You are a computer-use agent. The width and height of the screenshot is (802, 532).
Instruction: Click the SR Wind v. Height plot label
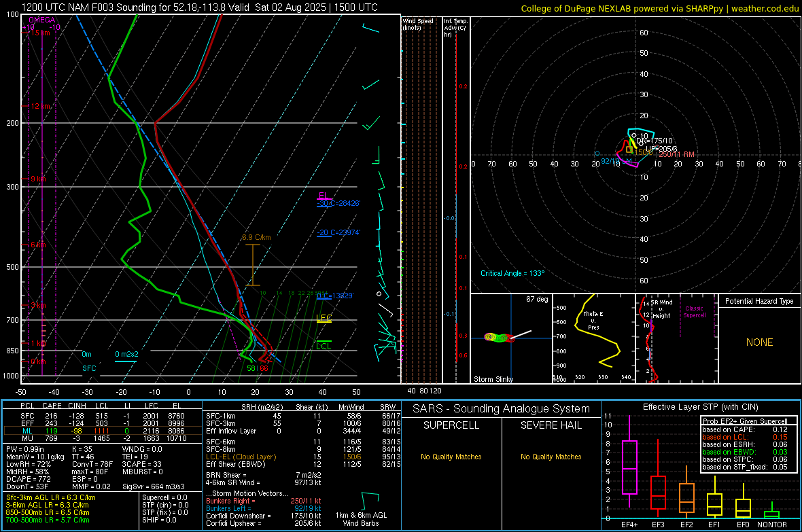(661, 309)
